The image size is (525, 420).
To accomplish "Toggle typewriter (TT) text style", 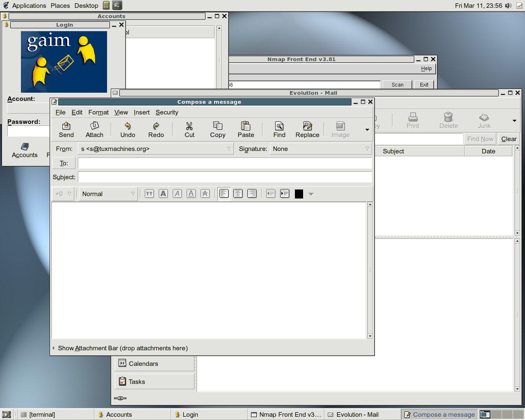I will pos(149,194).
